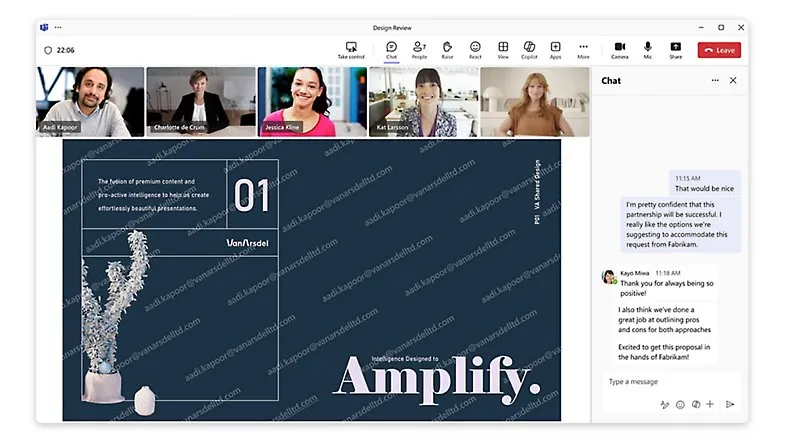Open Copilot in the meeting toolbar
This screenshot has width=785, height=443.
click(529, 49)
